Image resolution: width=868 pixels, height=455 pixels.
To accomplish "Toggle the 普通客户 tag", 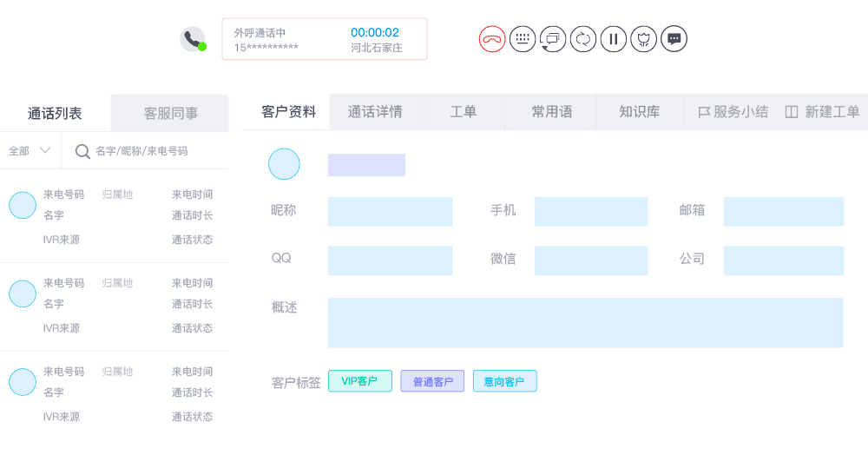I will point(432,381).
